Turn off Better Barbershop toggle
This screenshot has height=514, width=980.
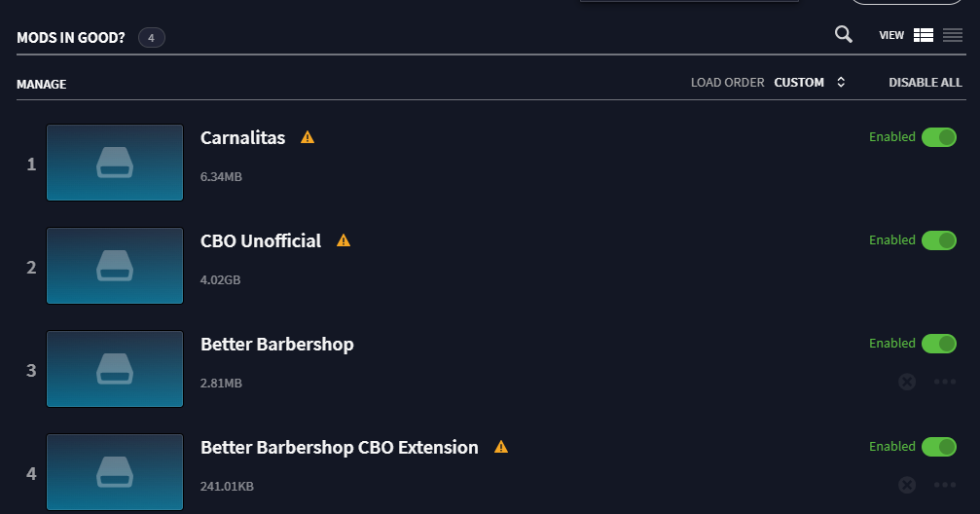pos(939,344)
